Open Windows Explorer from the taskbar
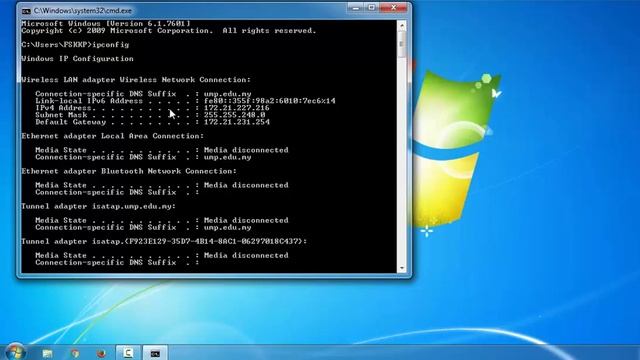Viewport: 640px width, 360px height. coord(47,353)
